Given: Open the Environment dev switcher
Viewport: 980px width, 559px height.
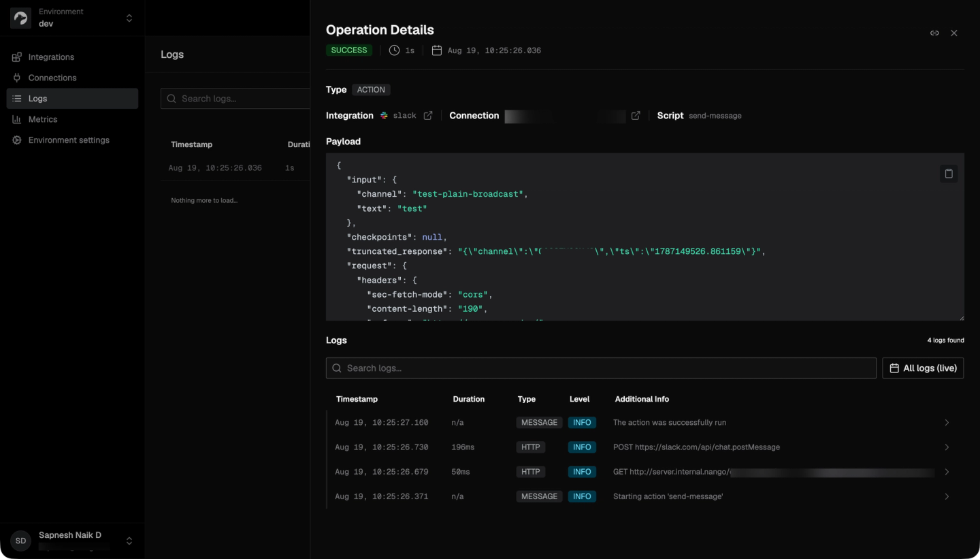Looking at the screenshot, I should click(72, 18).
